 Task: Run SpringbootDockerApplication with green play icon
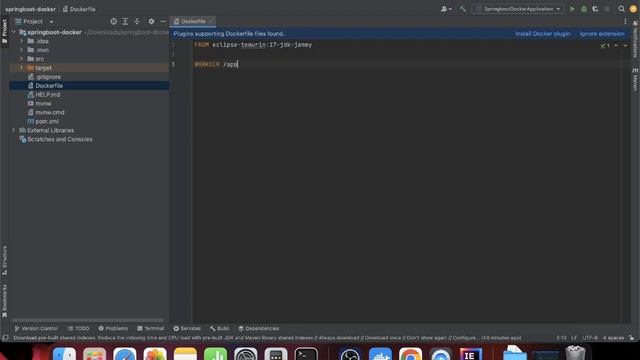point(572,9)
